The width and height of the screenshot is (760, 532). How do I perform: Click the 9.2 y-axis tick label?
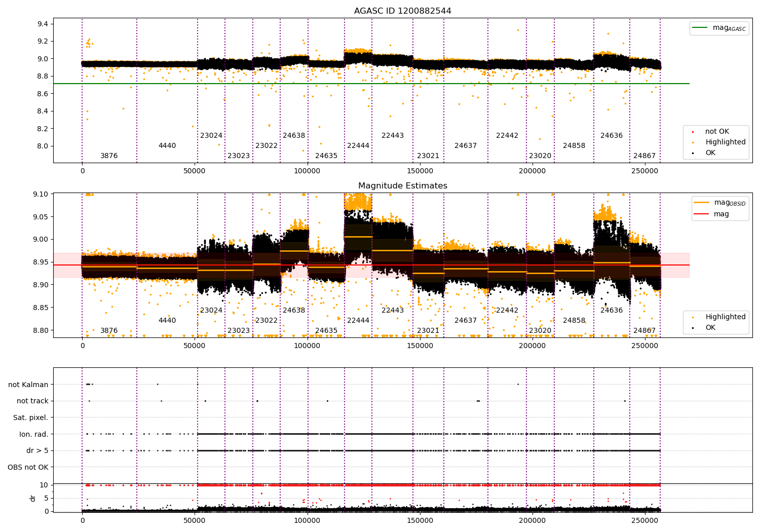44,42
